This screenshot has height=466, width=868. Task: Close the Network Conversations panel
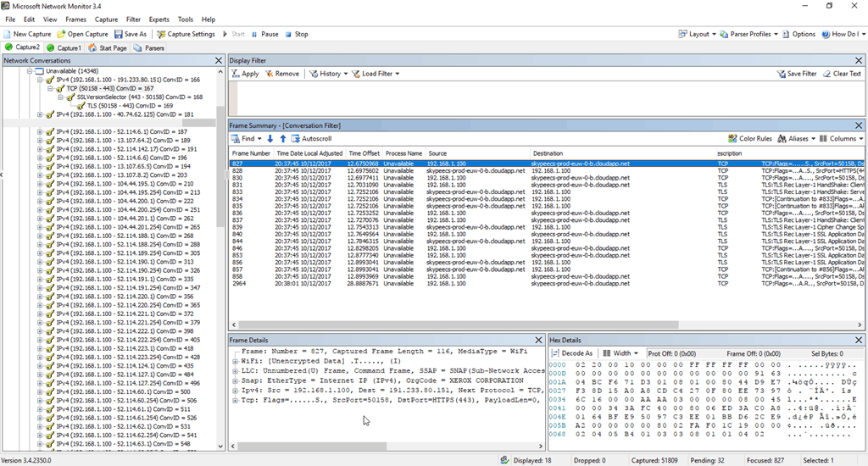point(219,61)
